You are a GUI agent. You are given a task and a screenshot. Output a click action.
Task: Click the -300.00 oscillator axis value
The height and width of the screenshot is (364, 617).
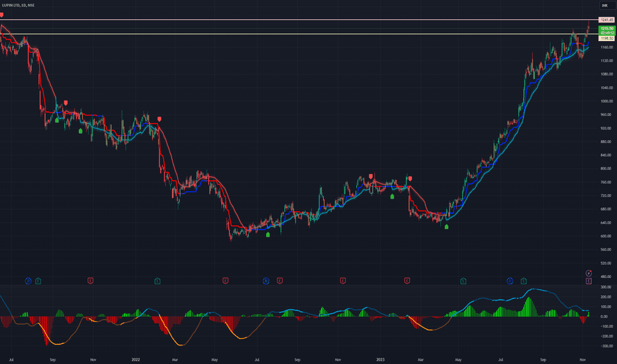point(606,346)
